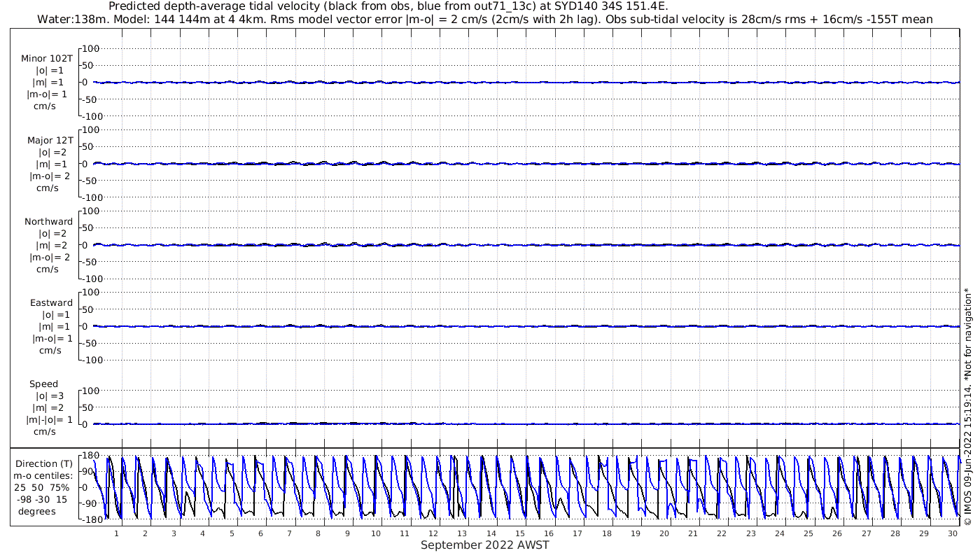Click '|o| =3' under Speed
980x560 pixels.
[x=50, y=395]
